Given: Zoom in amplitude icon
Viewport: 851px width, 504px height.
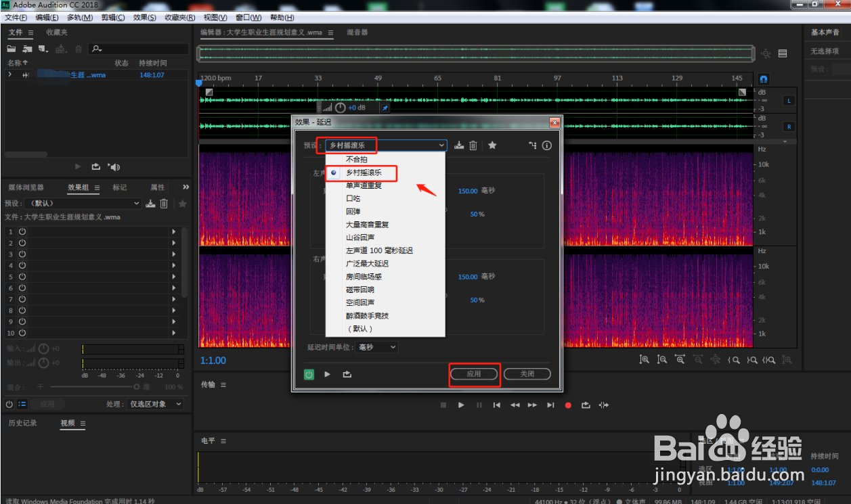Looking at the screenshot, I should pos(645,360).
